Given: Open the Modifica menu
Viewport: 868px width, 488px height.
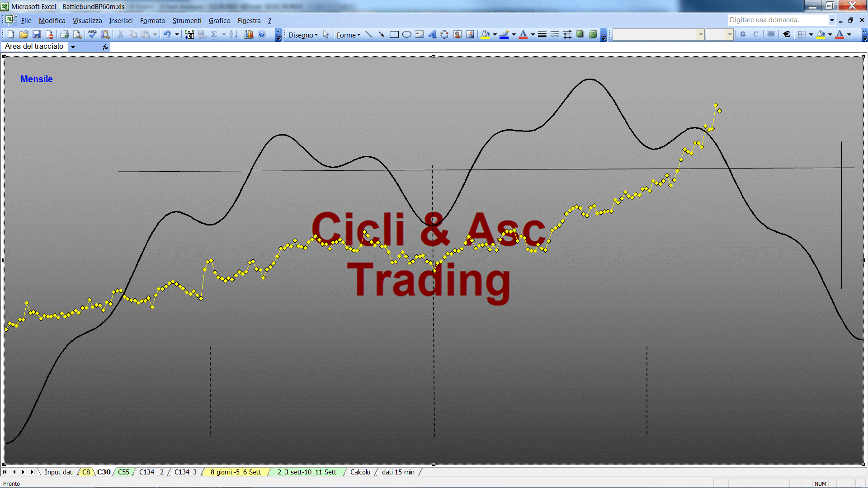Looking at the screenshot, I should (x=52, y=20).
